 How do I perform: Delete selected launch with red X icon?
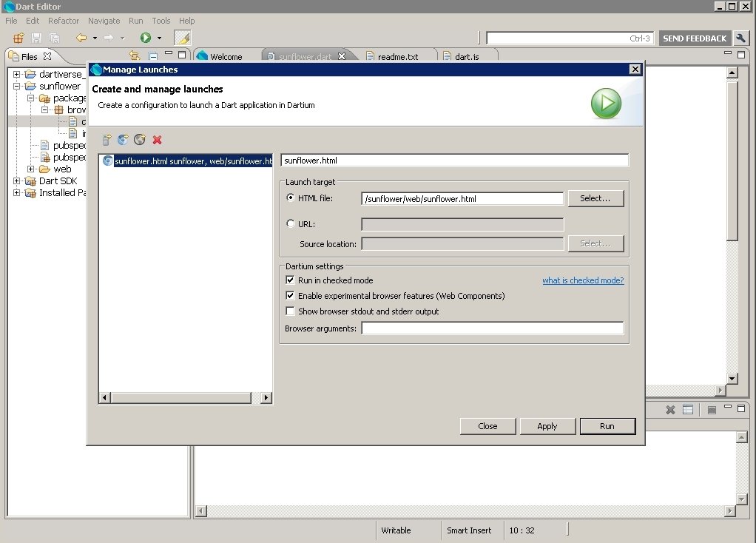pos(157,140)
